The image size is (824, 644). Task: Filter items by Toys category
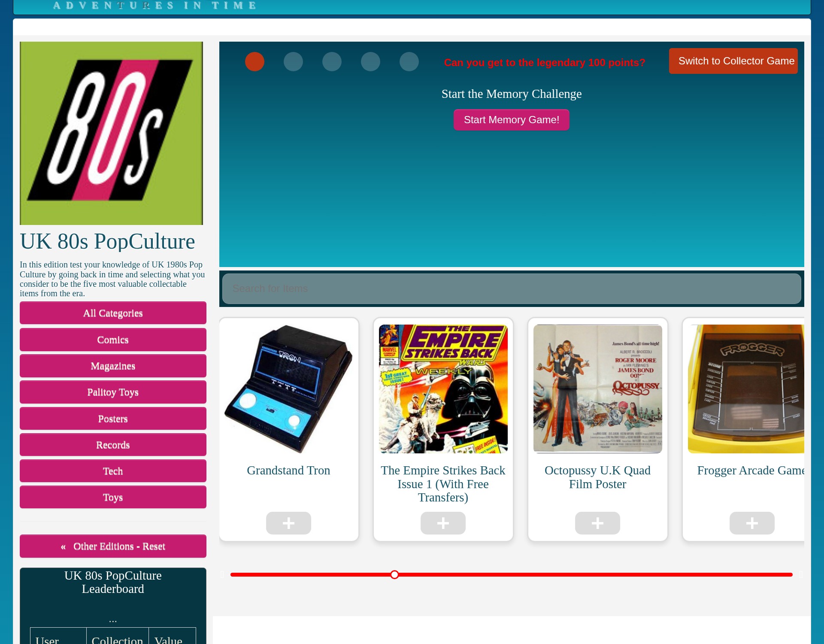[113, 497]
